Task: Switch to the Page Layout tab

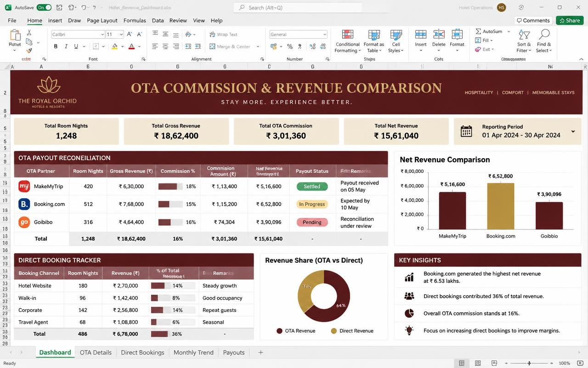Action: pos(102,20)
